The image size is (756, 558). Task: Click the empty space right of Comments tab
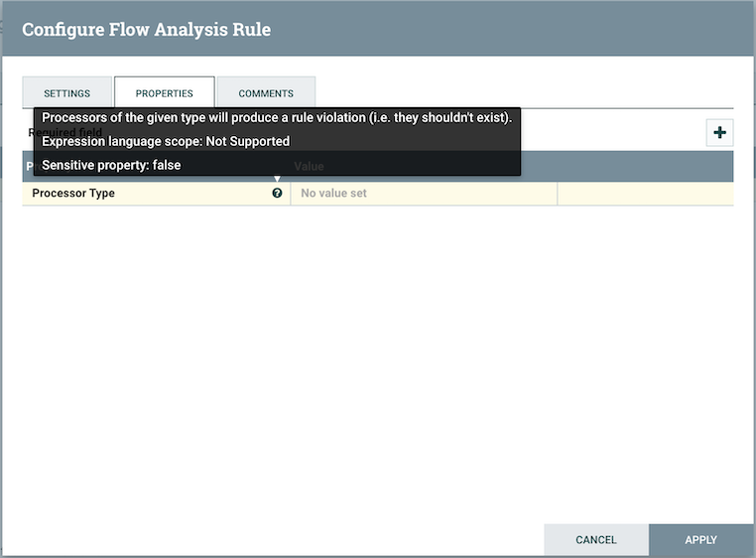(516, 92)
